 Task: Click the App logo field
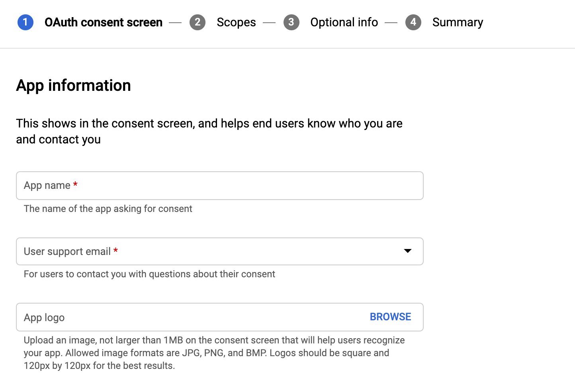pyautogui.click(x=220, y=317)
